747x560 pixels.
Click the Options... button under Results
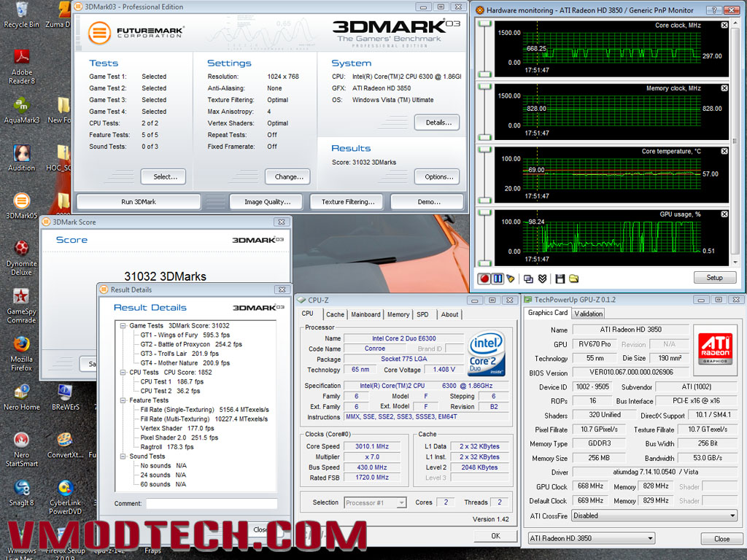(437, 176)
